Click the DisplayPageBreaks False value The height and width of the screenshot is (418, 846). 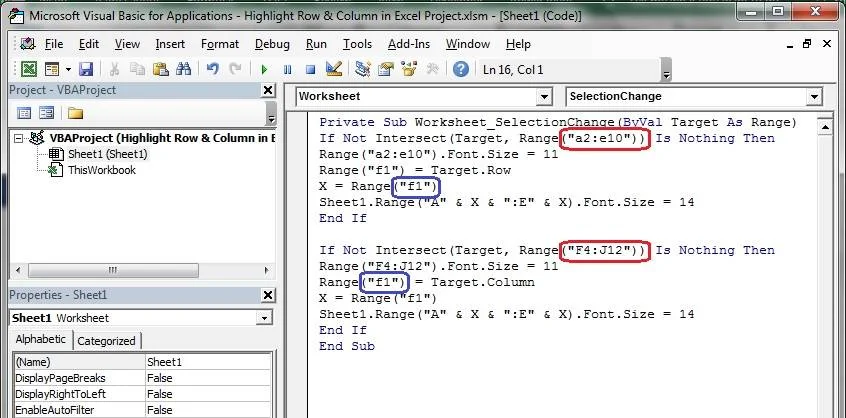(208, 378)
